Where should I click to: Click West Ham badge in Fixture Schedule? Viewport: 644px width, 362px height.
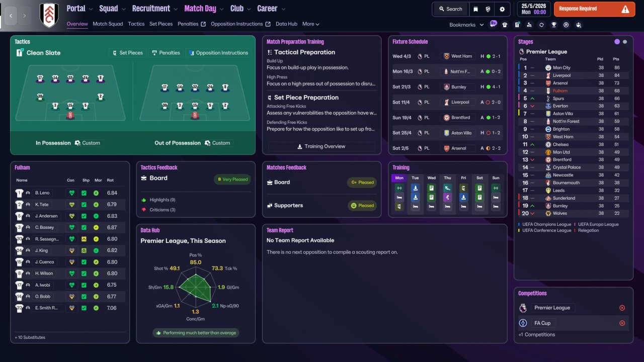pyautogui.click(x=445, y=56)
